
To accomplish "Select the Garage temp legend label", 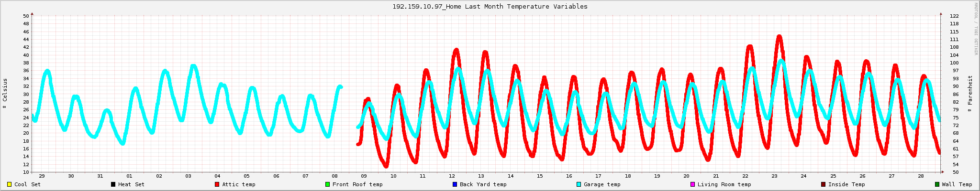I will coord(602,184).
